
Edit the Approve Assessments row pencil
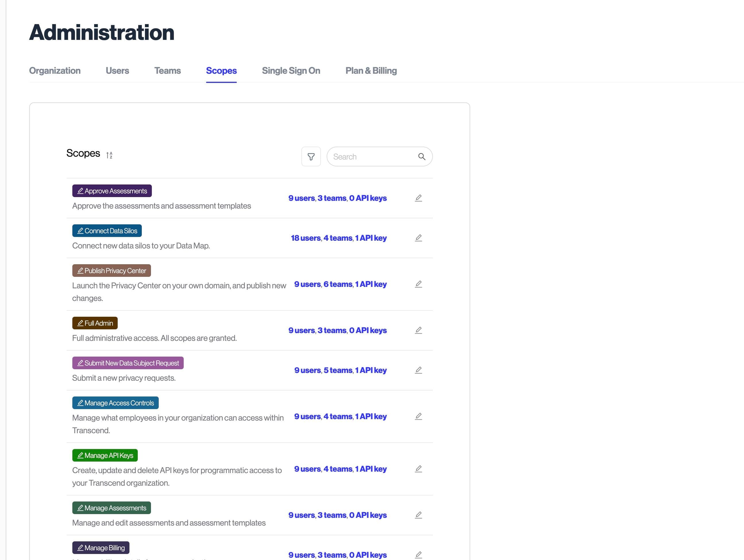pos(418,198)
